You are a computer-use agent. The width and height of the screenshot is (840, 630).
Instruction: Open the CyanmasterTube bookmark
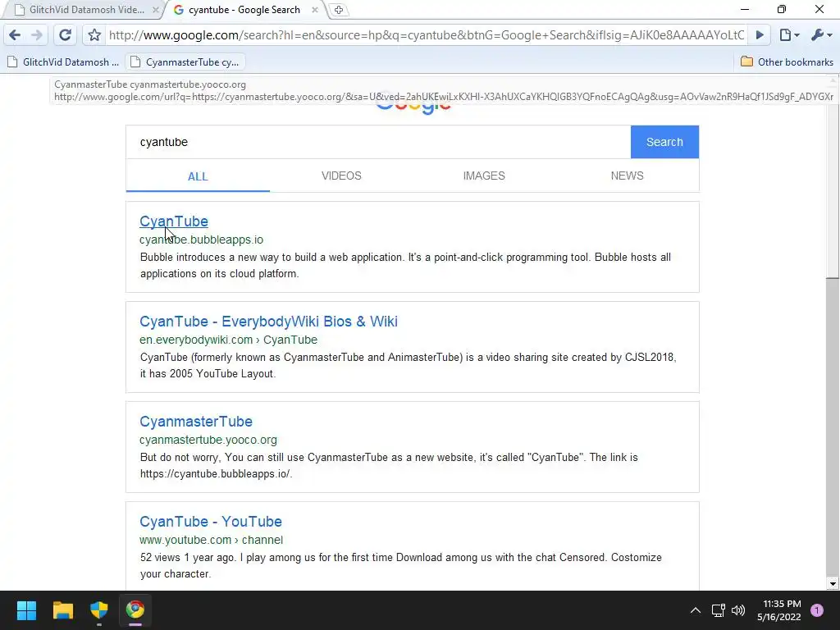185,62
